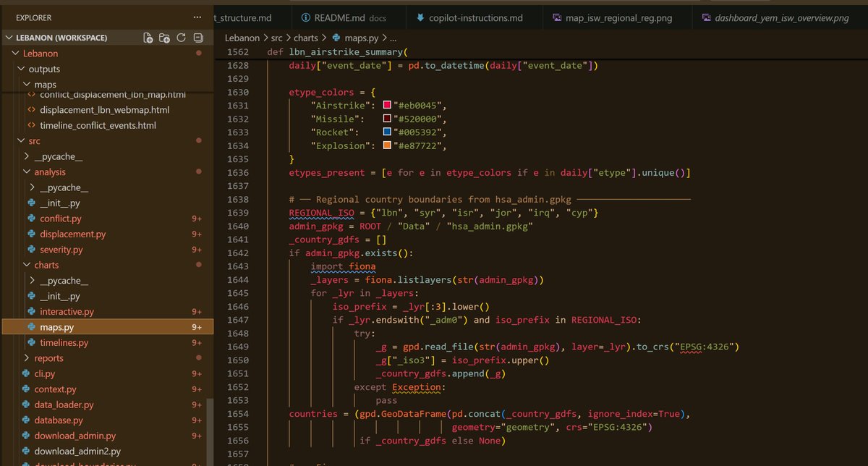Image resolution: width=868 pixels, height=466 pixels.
Task: Click the Python icon beside cli.py
Action: (27, 374)
